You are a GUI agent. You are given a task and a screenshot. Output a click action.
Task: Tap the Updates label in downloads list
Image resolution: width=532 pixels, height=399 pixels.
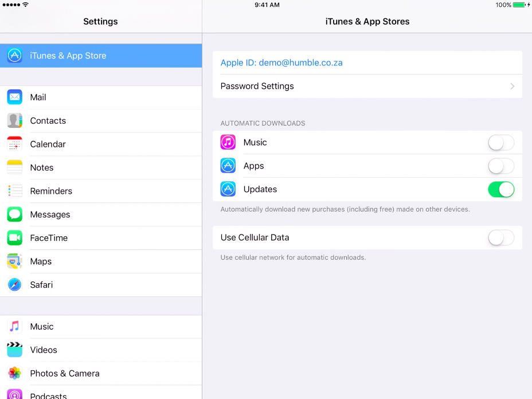(x=260, y=189)
